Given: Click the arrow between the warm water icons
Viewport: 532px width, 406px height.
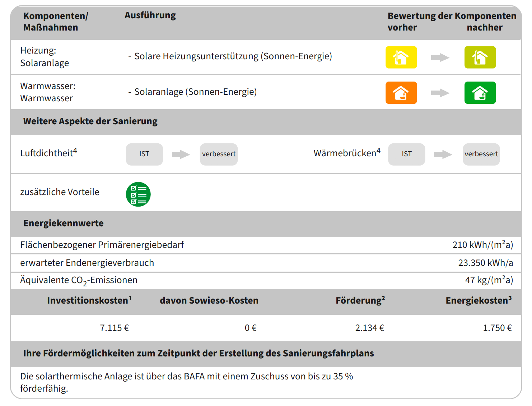Looking at the screenshot, I should [440, 93].
